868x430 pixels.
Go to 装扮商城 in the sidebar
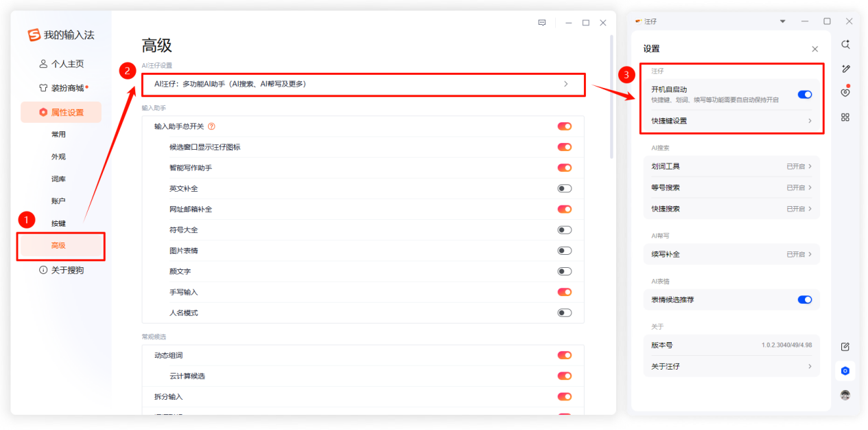pyautogui.click(x=67, y=88)
